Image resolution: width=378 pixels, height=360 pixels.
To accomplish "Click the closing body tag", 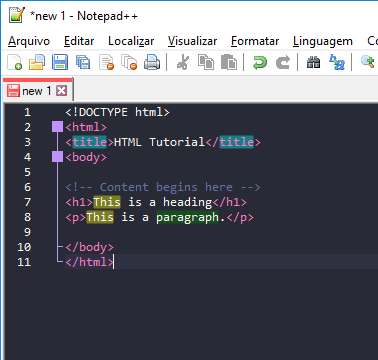I will (89, 247).
